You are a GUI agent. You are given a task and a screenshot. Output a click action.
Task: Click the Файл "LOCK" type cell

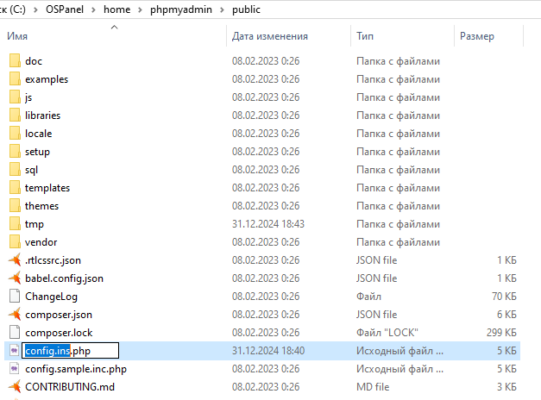(x=387, y=332)
